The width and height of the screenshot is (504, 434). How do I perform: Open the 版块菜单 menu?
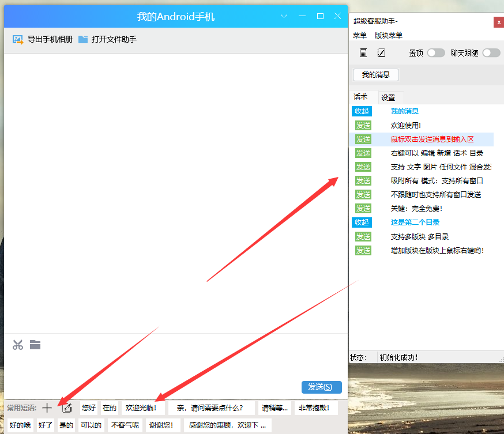389,36
